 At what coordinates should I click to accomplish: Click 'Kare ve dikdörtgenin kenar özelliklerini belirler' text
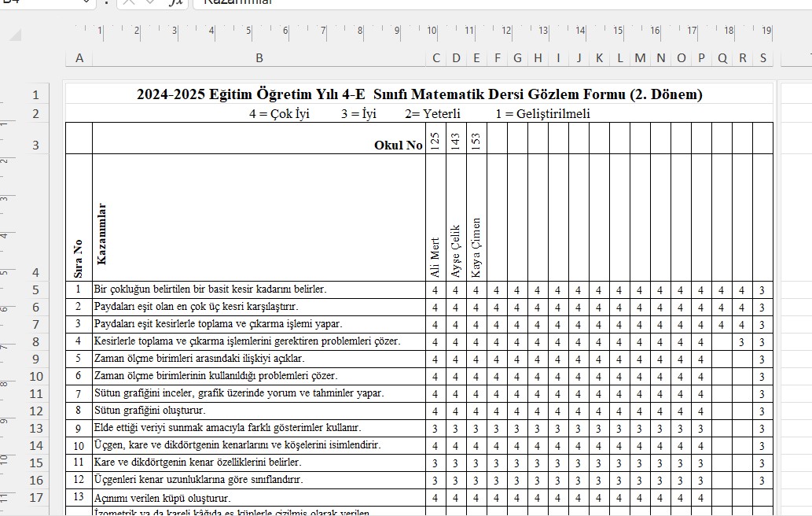pyautogui.click(x=197, y=463)
